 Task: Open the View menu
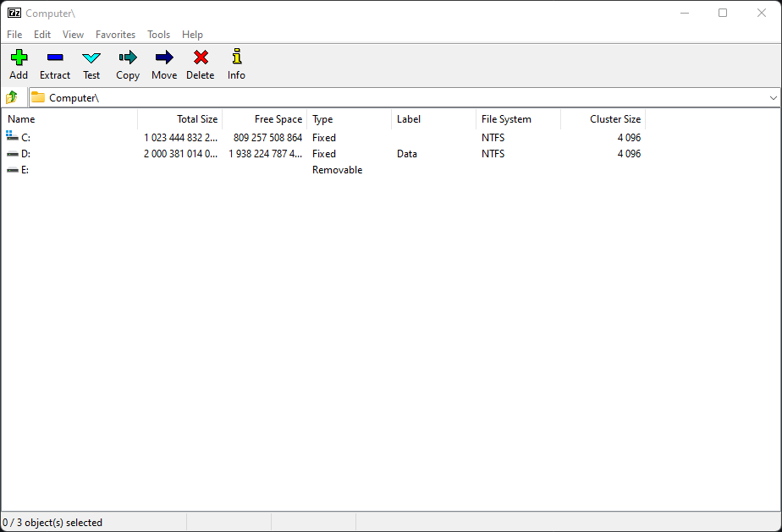point(73,35)
